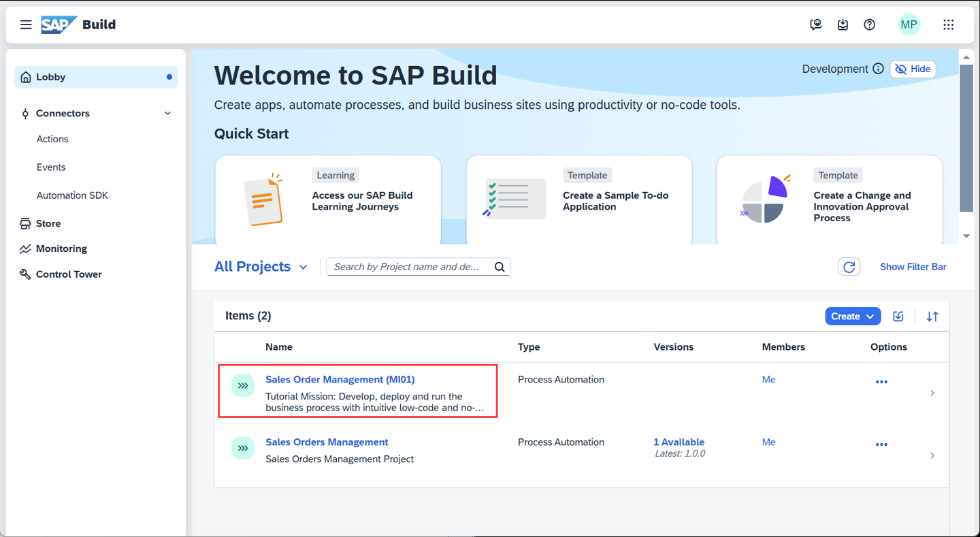Screen dimensions: 980x537
Task: Click the Quick Start heading
Action: tap(252, 133)
